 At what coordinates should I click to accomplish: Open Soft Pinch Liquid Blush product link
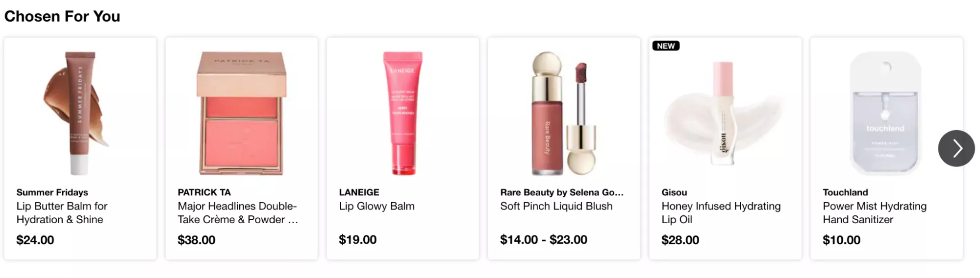tap(556, 206)
